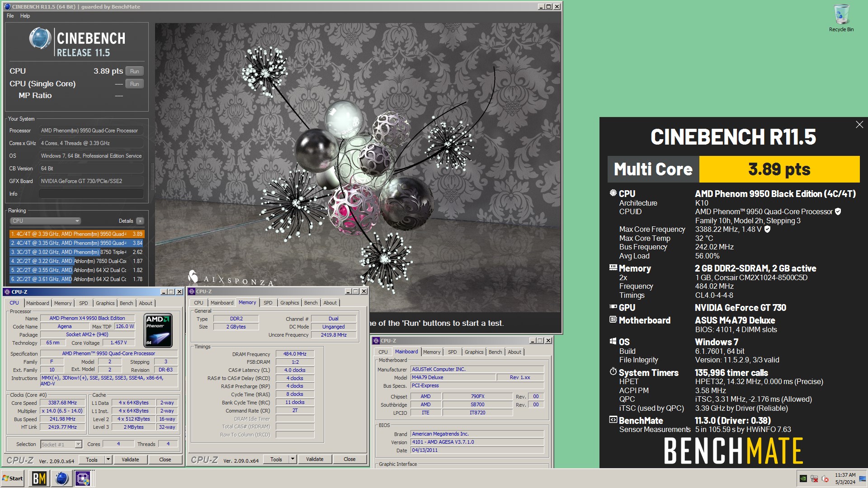Open the About tab in first CPU-Z window
This screenshot has height=488, width=868.
(x=146, y=303)
